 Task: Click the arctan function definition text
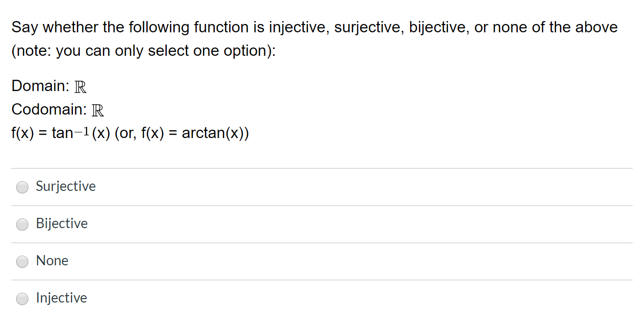[130, 132]
